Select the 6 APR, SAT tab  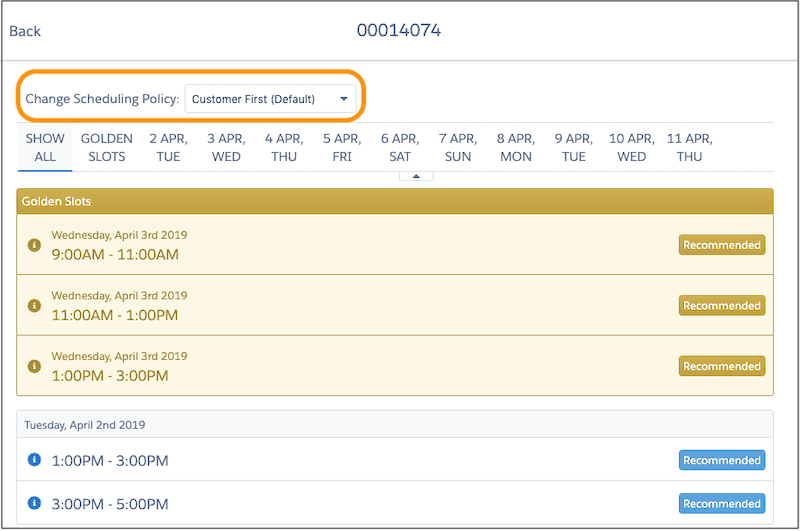click(x=400, y=147)
